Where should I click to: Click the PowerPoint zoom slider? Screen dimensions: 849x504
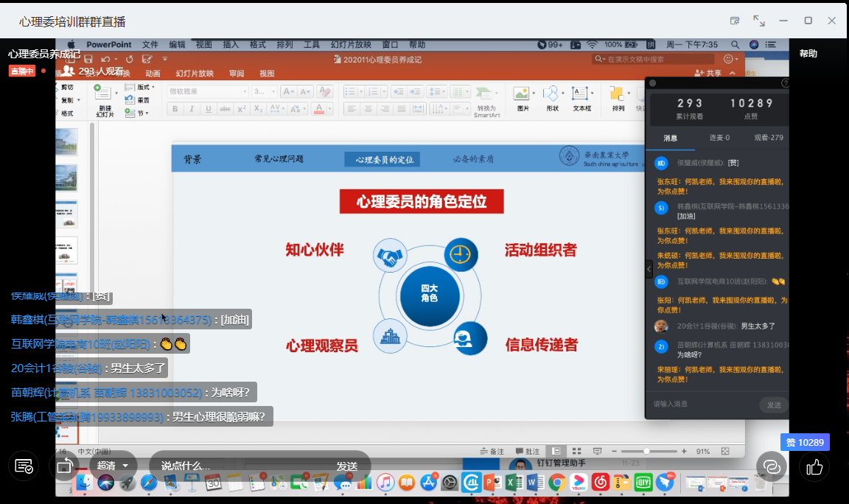point(646,451)
